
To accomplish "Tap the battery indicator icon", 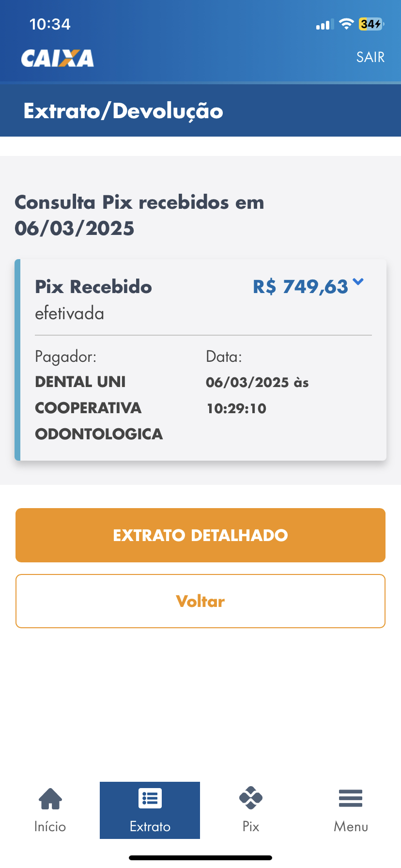I will 371,24.
